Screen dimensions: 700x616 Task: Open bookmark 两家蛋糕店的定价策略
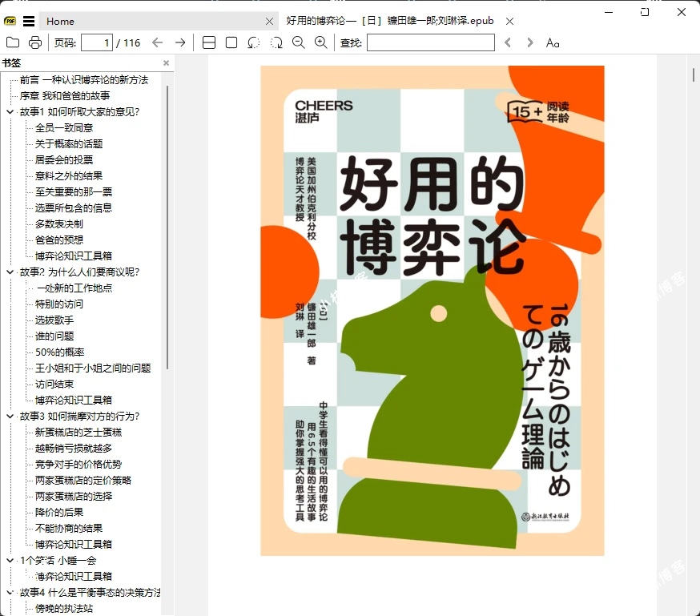pos(83,481)
